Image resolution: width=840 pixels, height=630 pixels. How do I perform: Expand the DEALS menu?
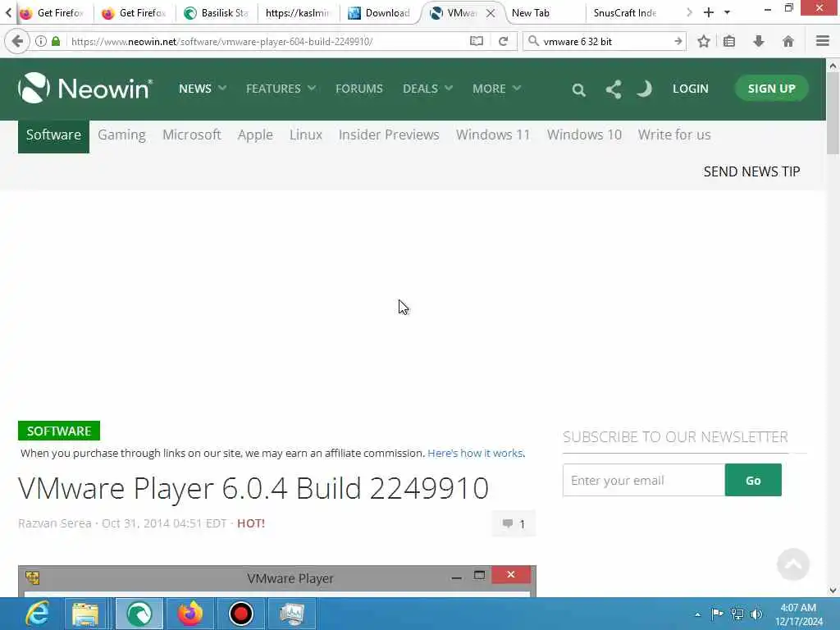click(x=427, y=89)
